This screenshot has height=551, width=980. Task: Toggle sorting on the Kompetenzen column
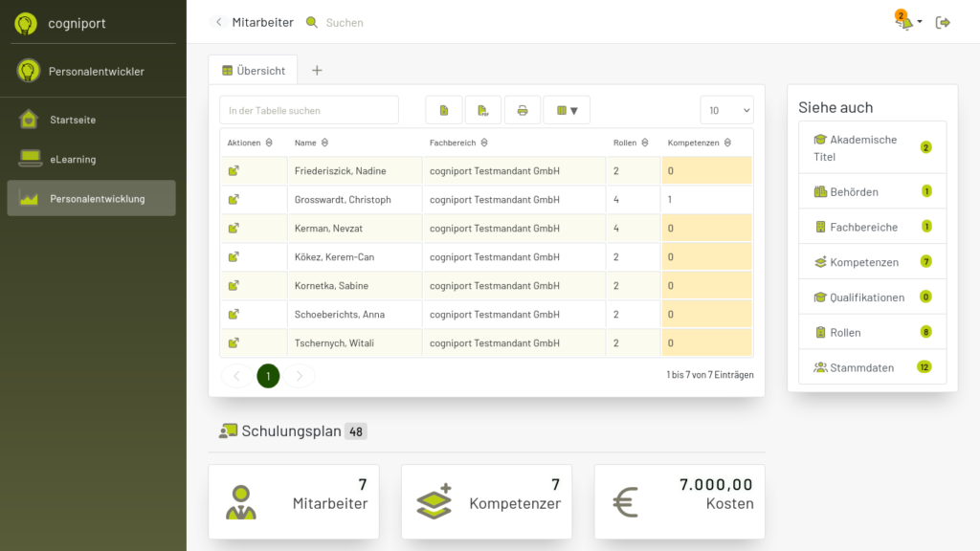(727, 143)
